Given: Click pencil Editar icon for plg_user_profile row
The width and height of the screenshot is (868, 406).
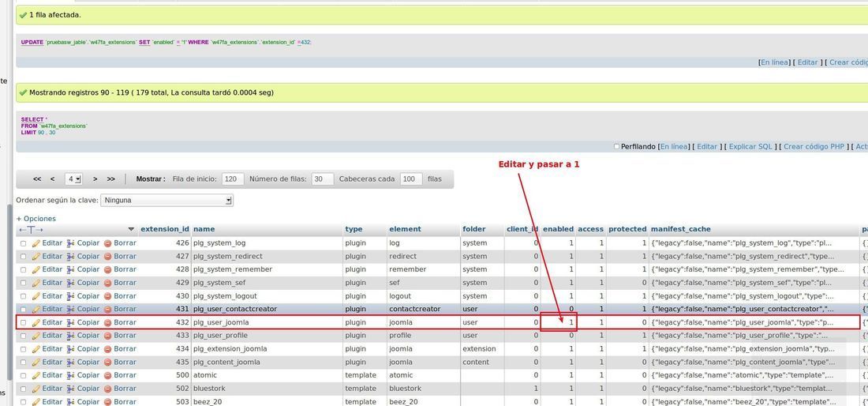Looking at the screenshot, I should pyautogui.click(x=36, y=336).
